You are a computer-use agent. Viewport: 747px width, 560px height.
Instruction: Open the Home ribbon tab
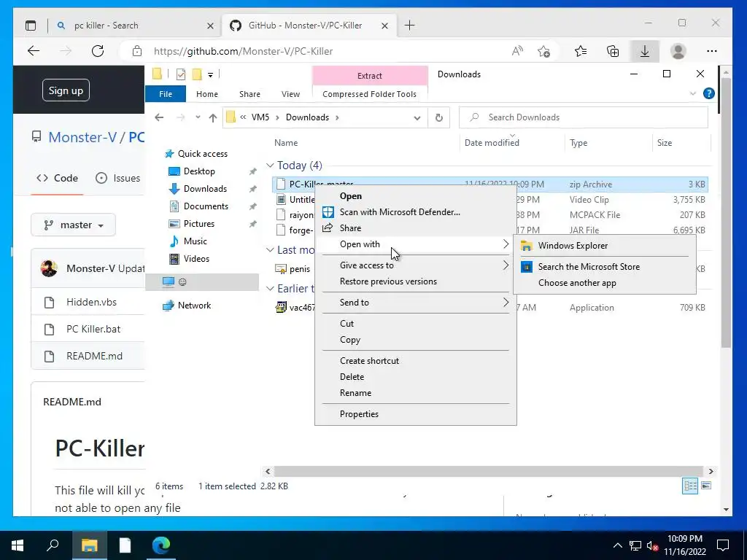click(206, 94)
